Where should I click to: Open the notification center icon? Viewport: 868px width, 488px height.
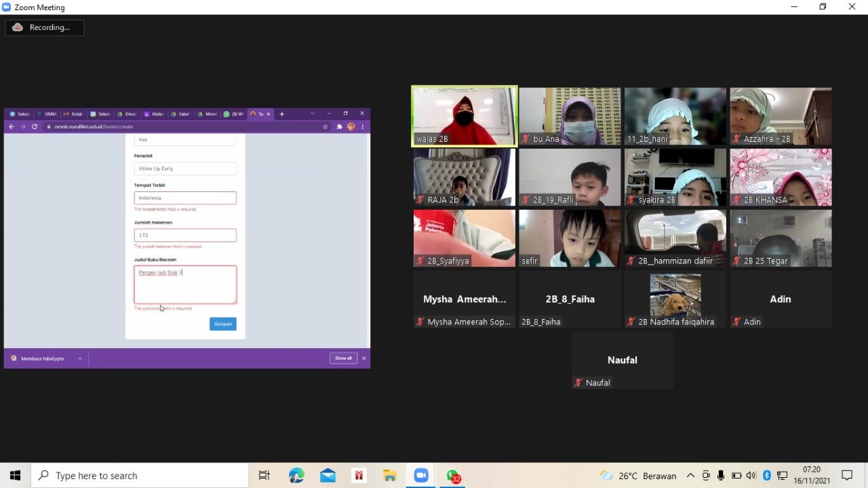pyautogui.click(x=846, y=476)
